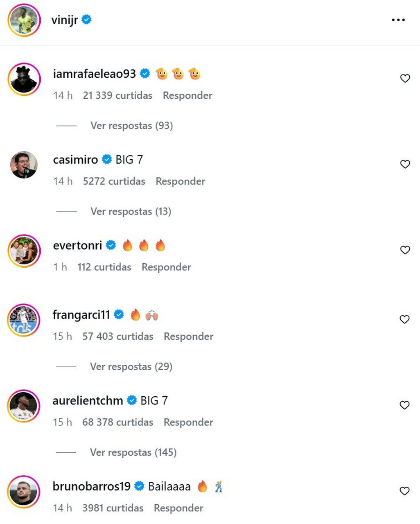Like the evertonri fire emoji comment
This screenshot has width=420, height=524.
[405, 250]
